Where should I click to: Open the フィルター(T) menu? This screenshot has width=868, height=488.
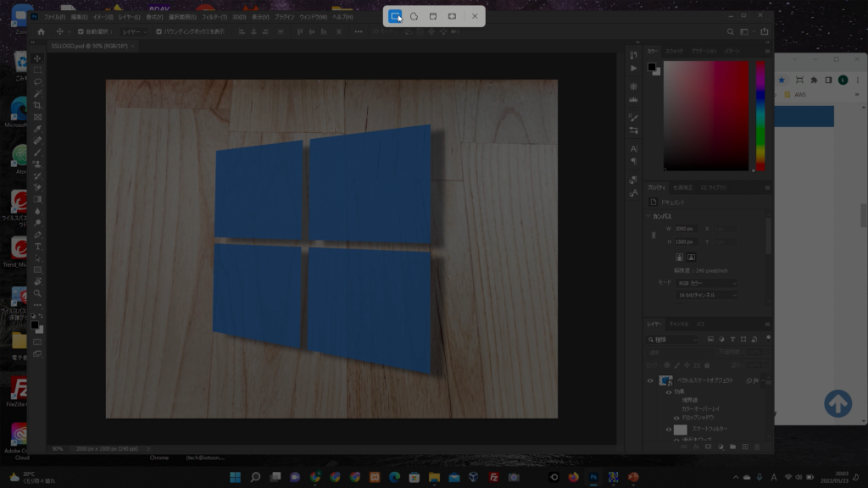(x=214, y=17)
